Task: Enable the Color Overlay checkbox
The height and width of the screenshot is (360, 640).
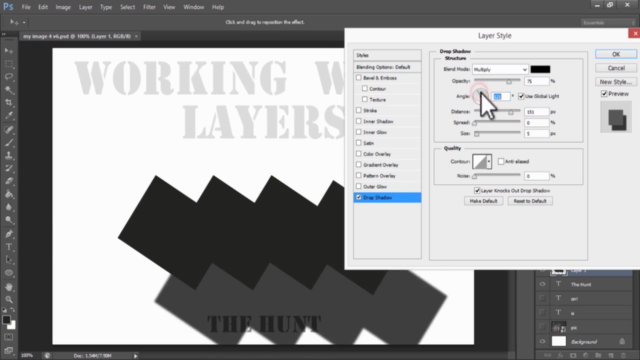Action: click(358, 154)
